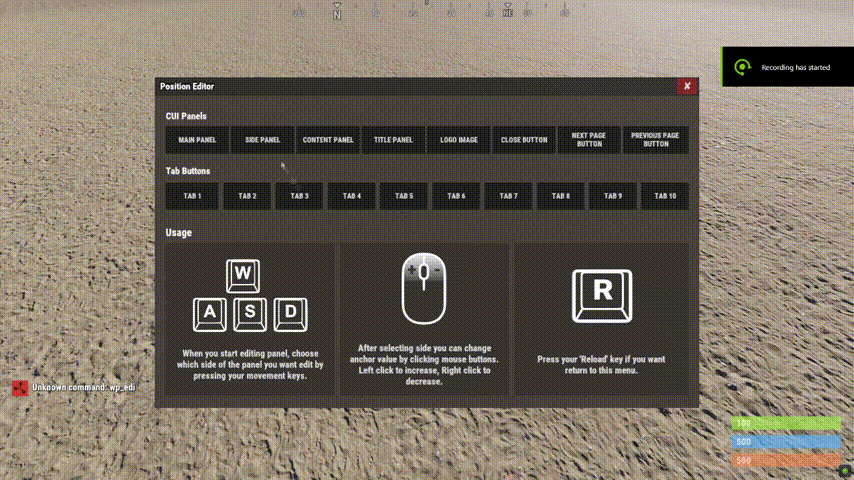This screenshot has height=480, width=854.
Task: Click the blue hydration bar
Action: 786,442
